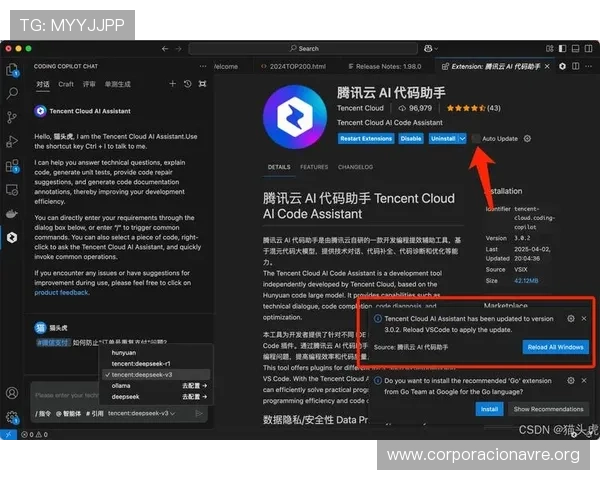Split the editor to the right
This screenshot has width=600, height=480.
tap(576, 66)
